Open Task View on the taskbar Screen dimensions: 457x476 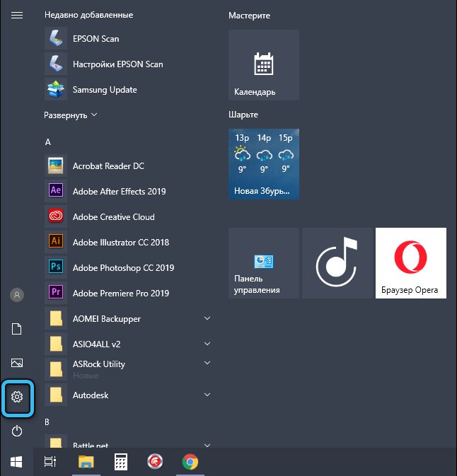50,462
